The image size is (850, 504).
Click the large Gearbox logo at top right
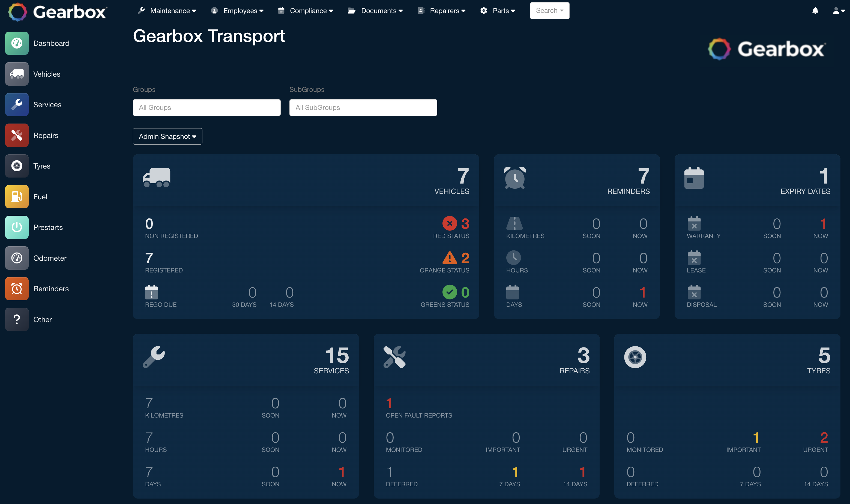pos(767,49)
